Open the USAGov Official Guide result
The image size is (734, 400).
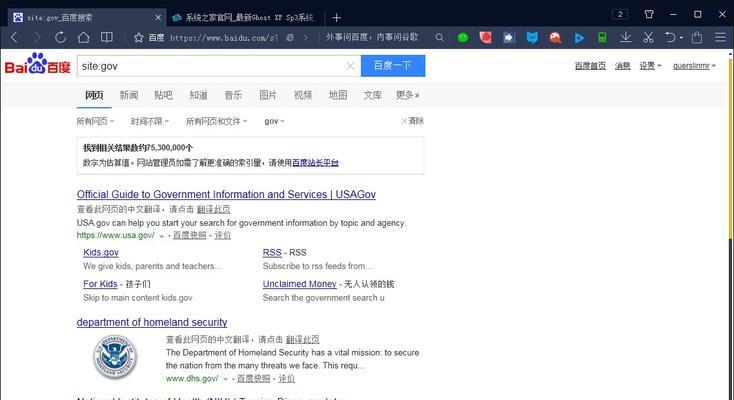point(226,194)
